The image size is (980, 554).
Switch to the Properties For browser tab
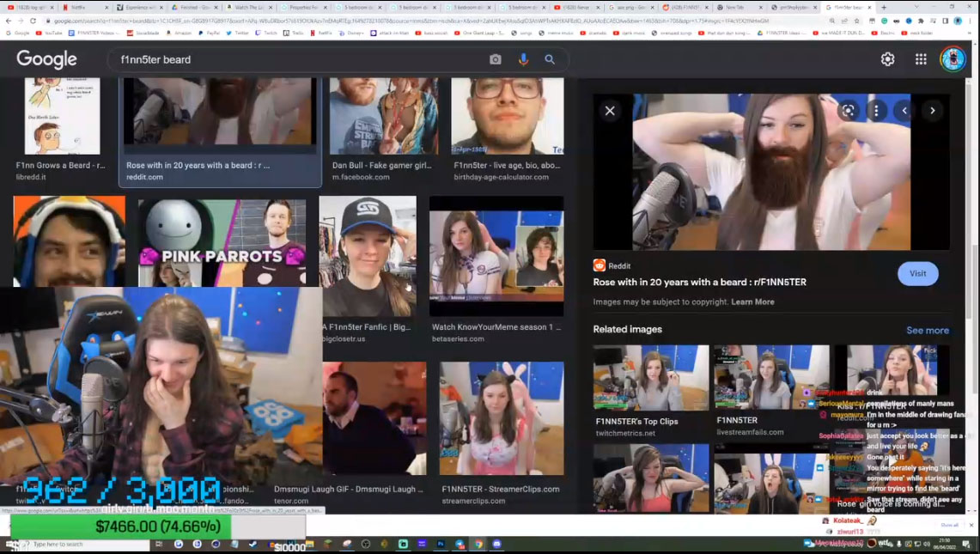click(303, 8)
